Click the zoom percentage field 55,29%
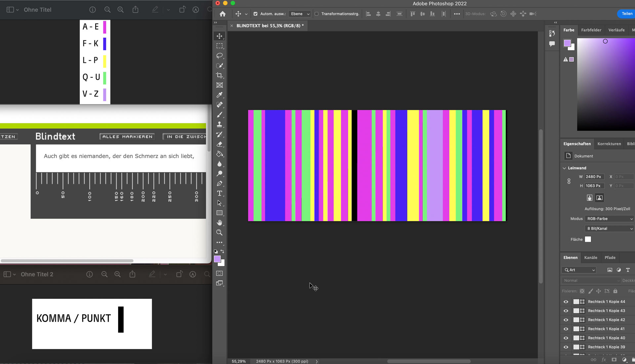Screen dimensions: 635x364 pos(239,361)
